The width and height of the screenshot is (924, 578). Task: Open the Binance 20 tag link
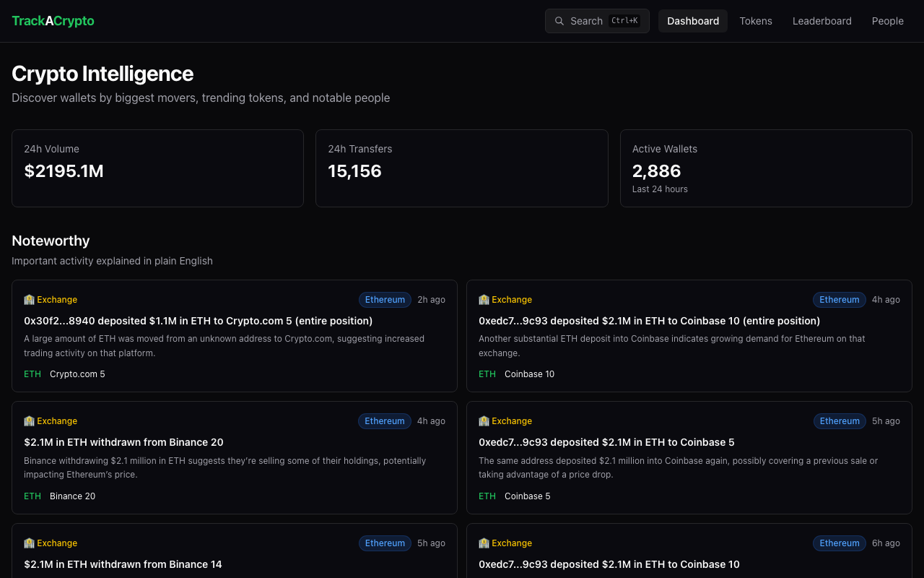(72, 496)
